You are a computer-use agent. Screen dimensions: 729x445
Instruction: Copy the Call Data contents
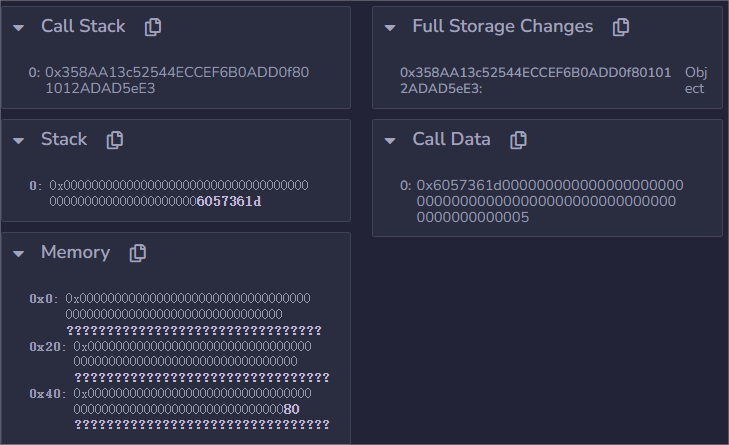(518, 140)
